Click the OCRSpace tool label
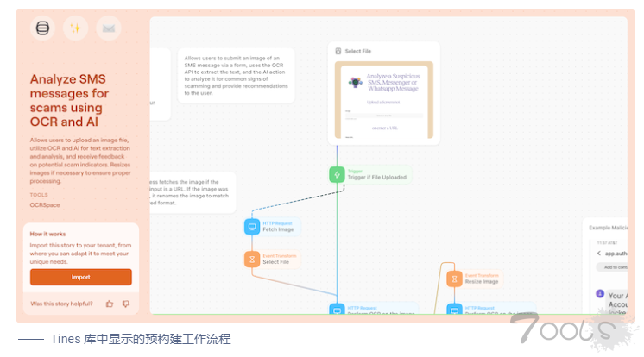 (x=45, y=204)
